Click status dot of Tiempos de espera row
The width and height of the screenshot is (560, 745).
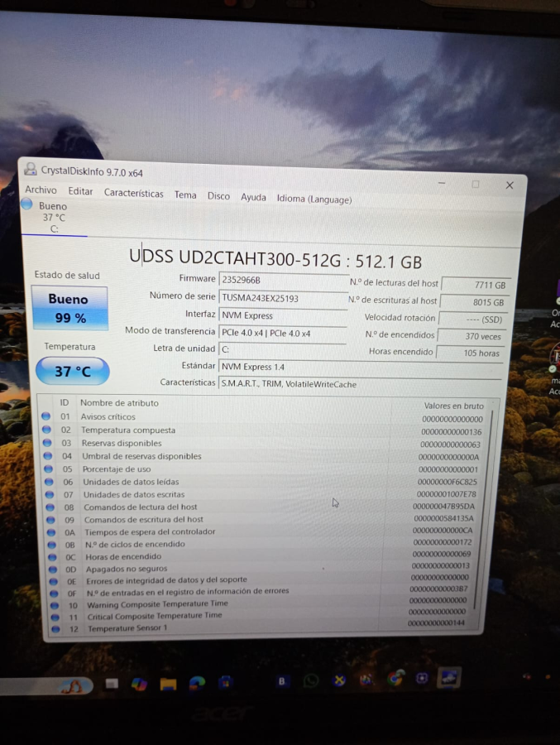51,532
